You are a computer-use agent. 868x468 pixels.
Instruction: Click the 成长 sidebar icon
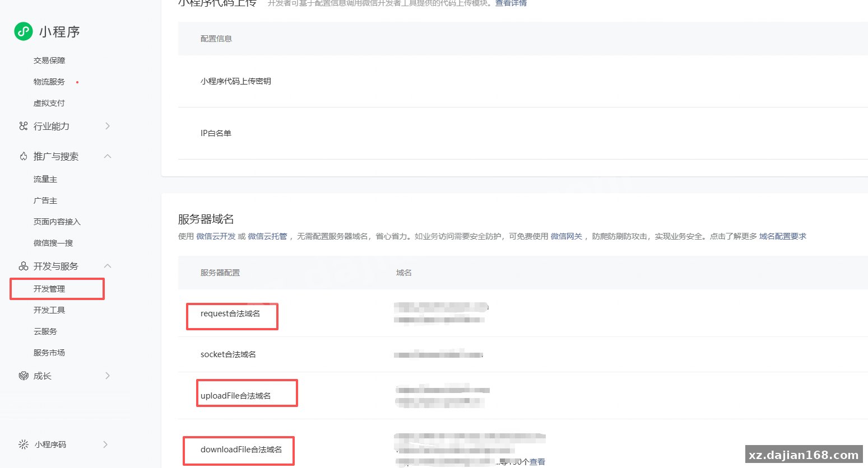pos(23,376)
